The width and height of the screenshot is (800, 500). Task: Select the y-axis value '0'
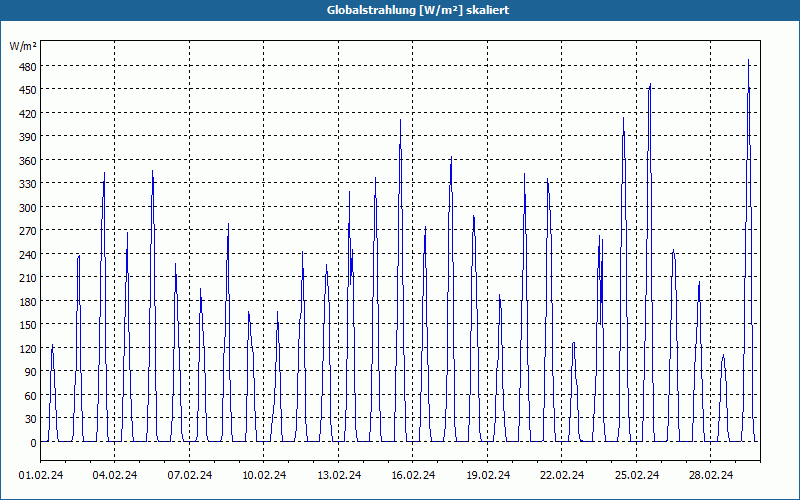(33, 443)
